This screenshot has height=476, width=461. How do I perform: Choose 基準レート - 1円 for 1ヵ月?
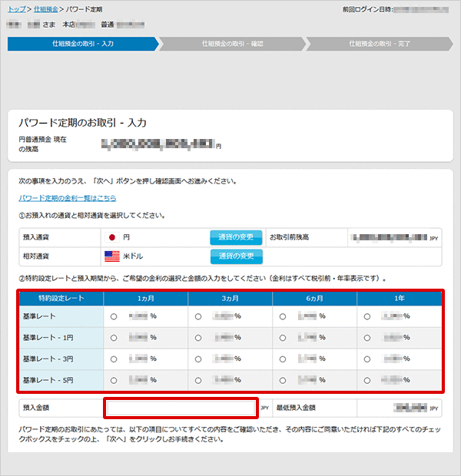tap(114, 337)
